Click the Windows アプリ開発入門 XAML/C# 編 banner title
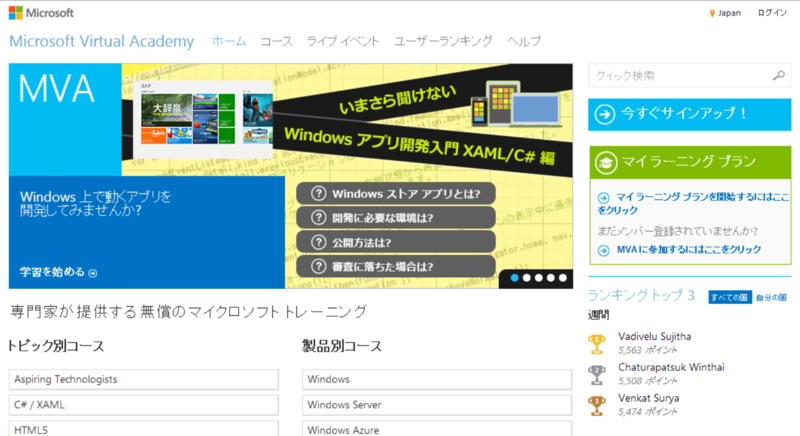Image resolution: width=800 pixels, height=436 pixels. [419, 146]
